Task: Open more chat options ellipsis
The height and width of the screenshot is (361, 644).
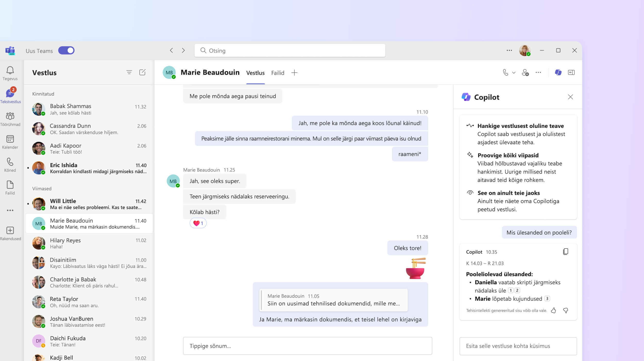Action: coord(538,72)
